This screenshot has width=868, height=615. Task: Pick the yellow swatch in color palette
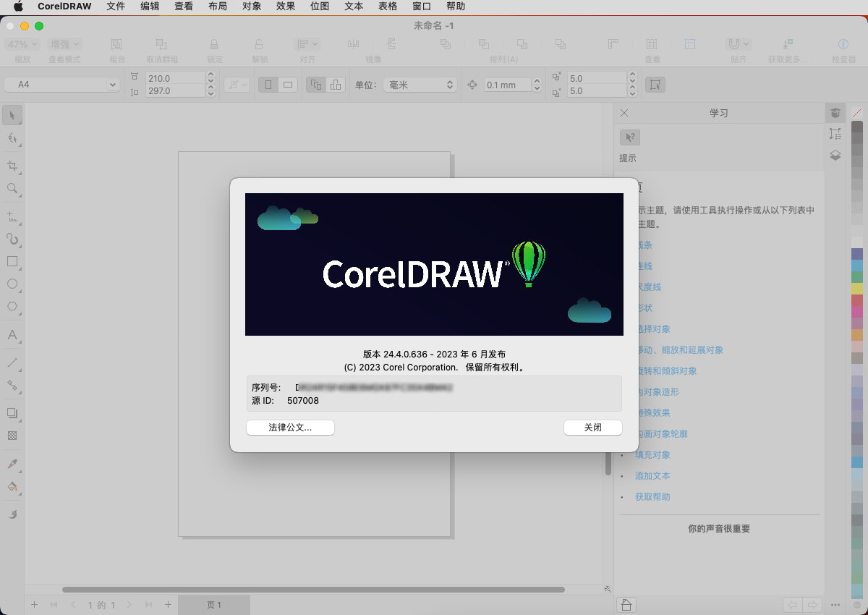point(857,289)
